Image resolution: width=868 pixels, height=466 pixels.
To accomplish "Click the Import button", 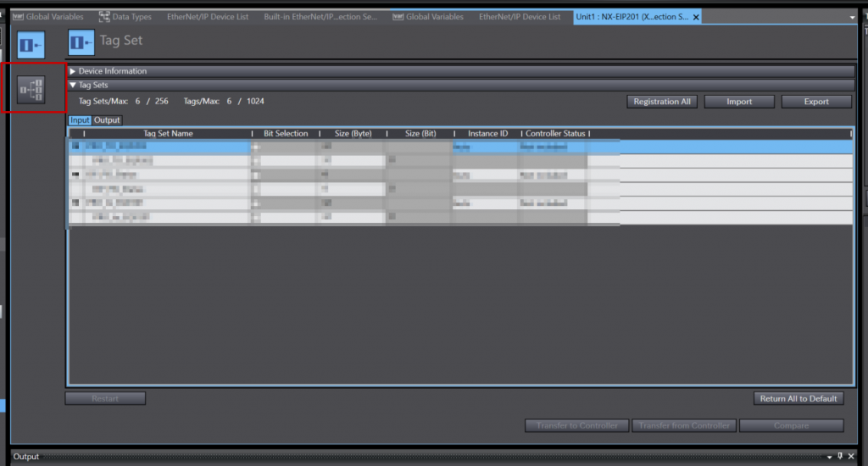I will 739,102.
